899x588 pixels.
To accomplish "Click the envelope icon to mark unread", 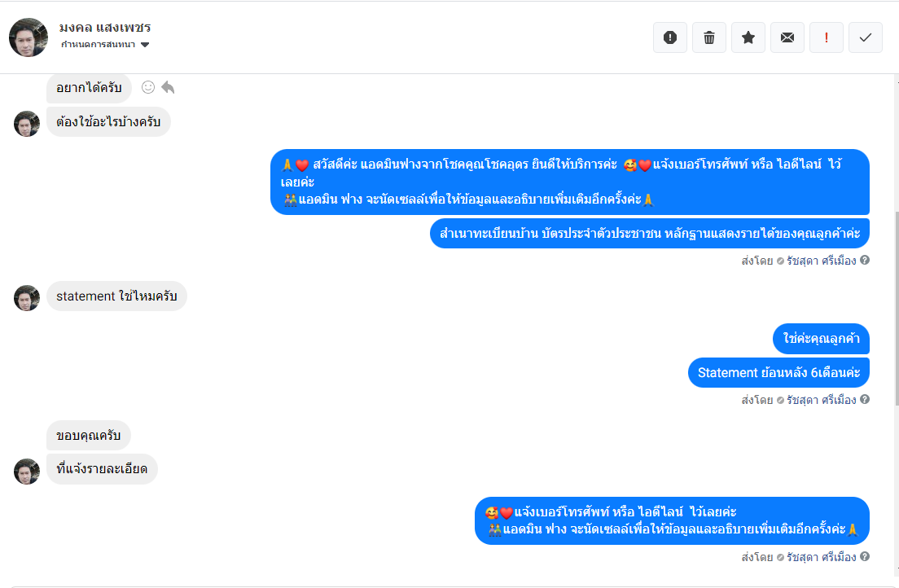I will click(787, 37).
